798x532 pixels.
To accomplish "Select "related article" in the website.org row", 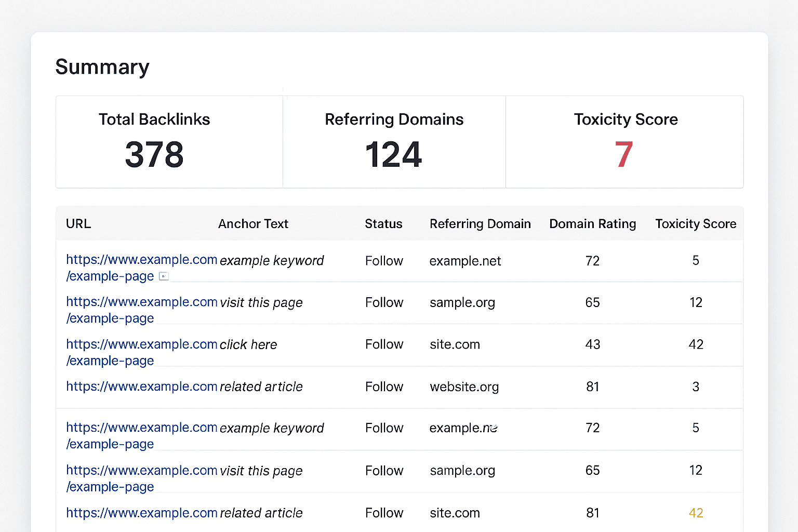I will click(x=261, y=387).
